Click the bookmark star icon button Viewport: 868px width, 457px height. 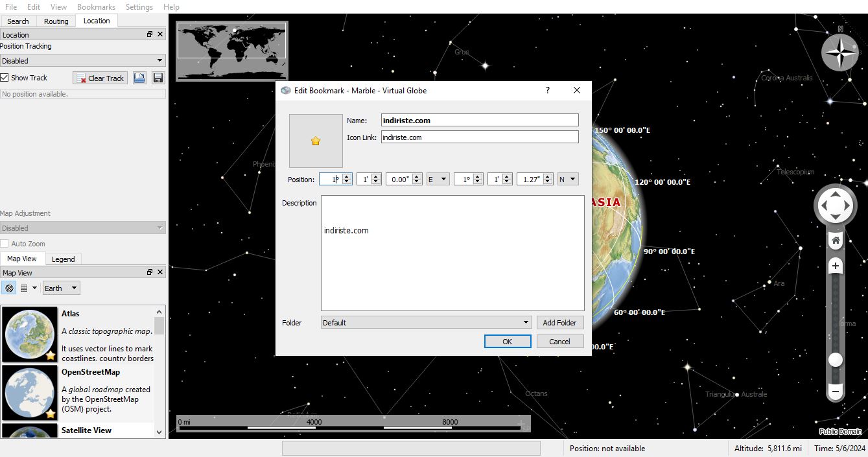point(316,141)
